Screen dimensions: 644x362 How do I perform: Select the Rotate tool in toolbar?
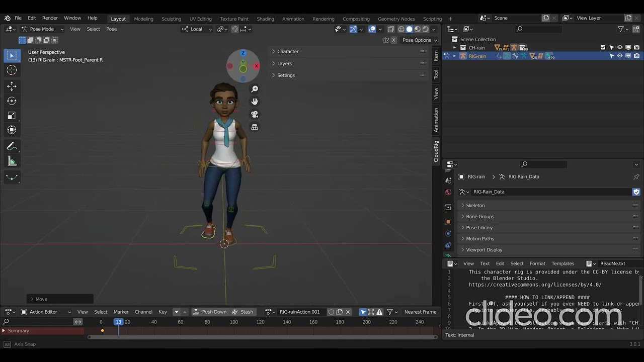coord(12,101)
